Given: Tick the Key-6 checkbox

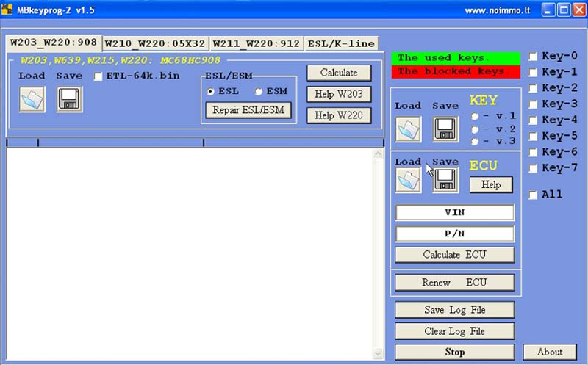Looking at the screenshot, I should tap(533, 152).
